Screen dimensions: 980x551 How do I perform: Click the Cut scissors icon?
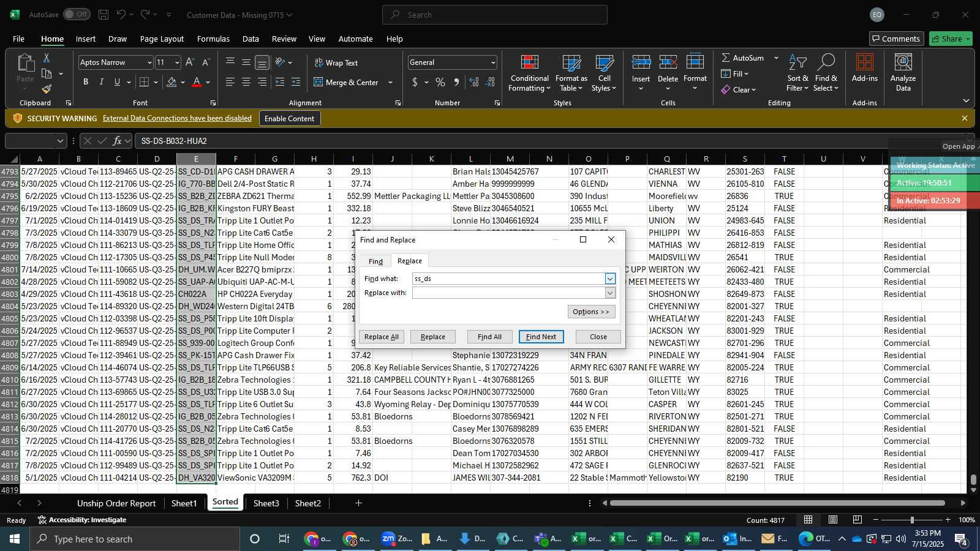tap(47, 58)
